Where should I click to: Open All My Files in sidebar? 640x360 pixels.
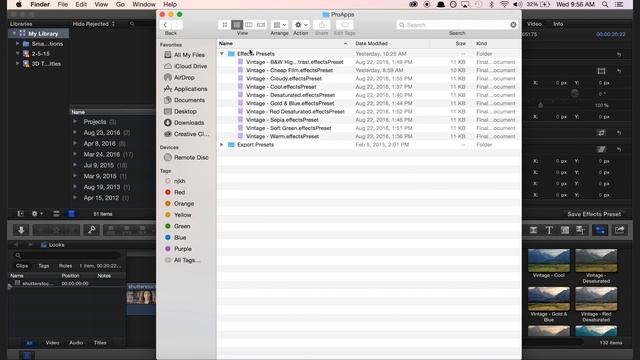[x=189, y=55]
